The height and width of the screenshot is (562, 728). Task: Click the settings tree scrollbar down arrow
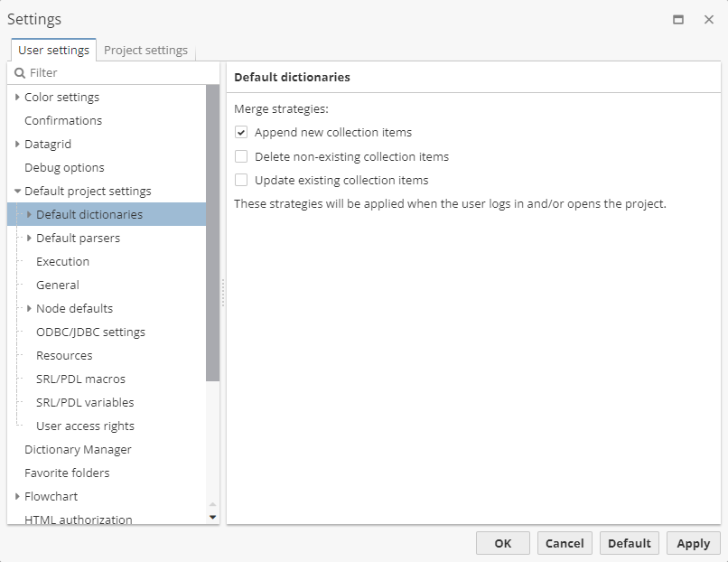(211, 515)
